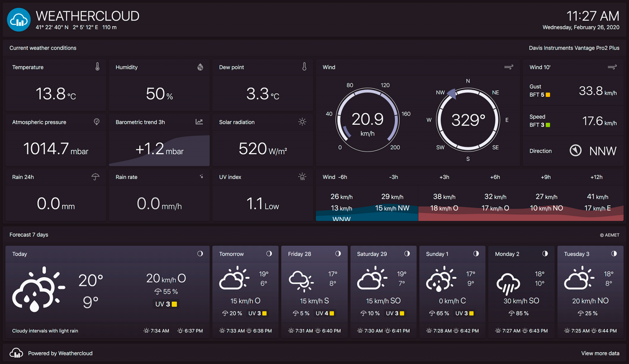Click the humidity icon next to Humidity label
The height and width of the screenshot is (364, 629).
coord(201,67)
